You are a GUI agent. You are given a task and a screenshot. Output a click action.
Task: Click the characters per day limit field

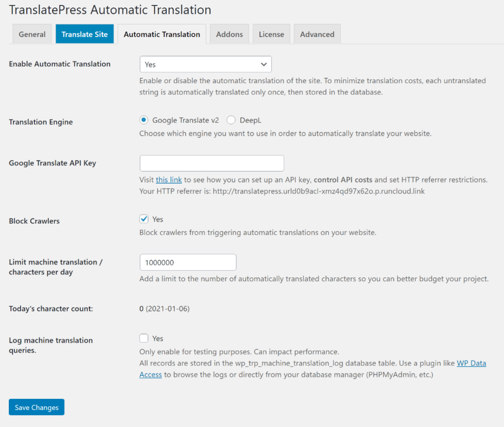coord(188,262)
